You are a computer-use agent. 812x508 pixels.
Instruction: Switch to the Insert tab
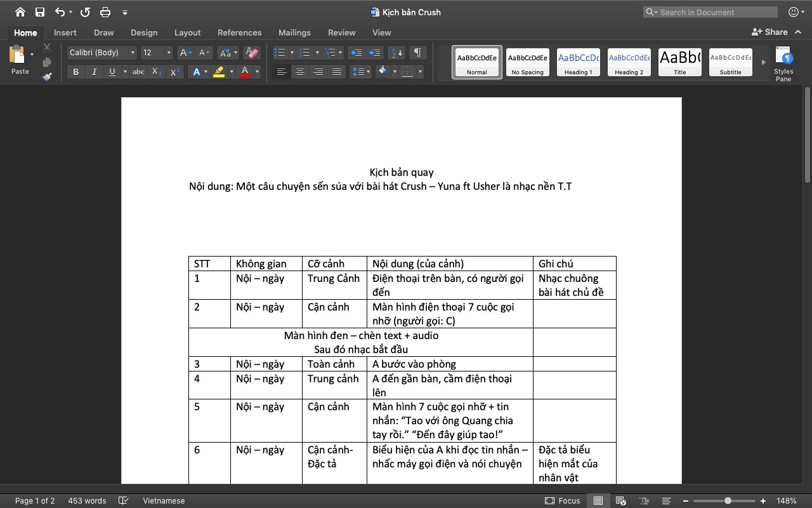pyautogui.click(x=65, y=32)
